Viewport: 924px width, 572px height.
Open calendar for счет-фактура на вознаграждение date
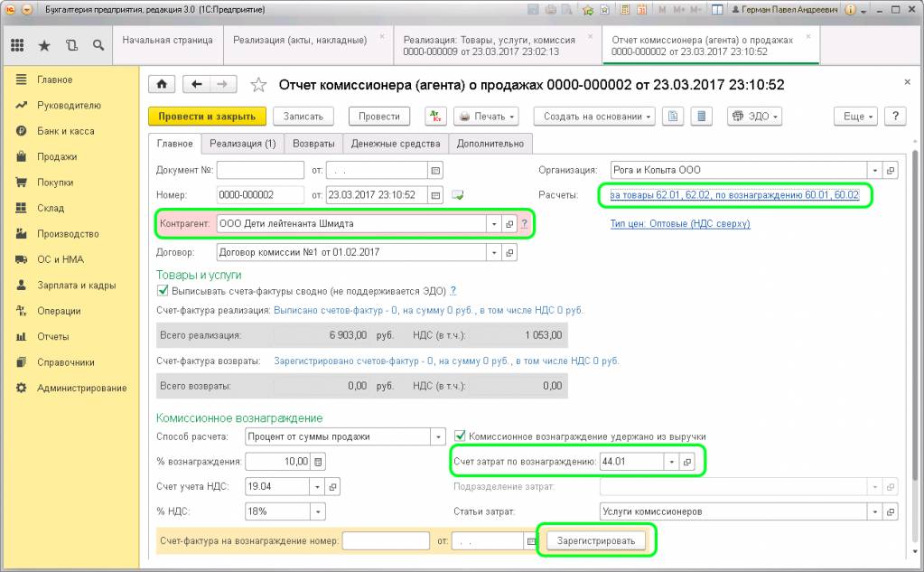(x=531, y=541)
